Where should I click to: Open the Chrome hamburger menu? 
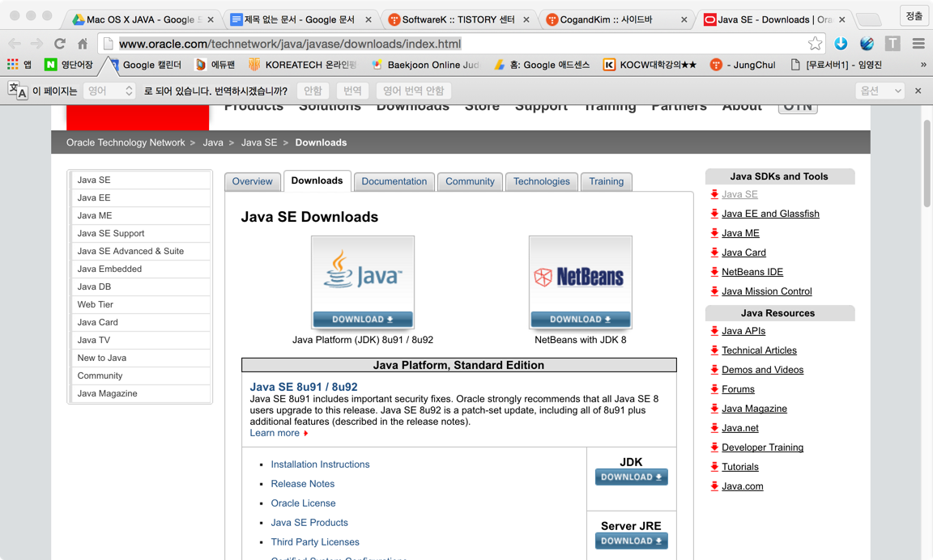coord(918,44)
